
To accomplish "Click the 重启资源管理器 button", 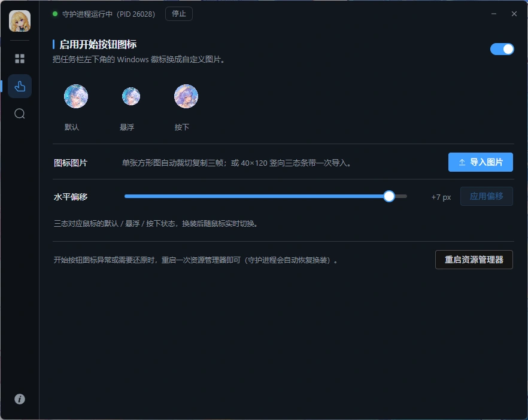I will pyautogui.click(x=474, y=260).
